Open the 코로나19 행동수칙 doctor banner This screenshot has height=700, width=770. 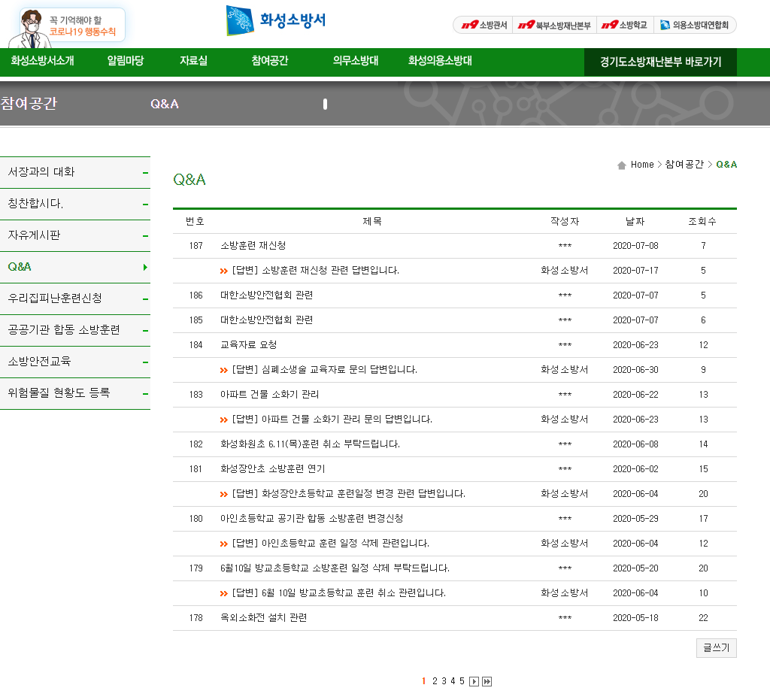(x=68, y=28)
